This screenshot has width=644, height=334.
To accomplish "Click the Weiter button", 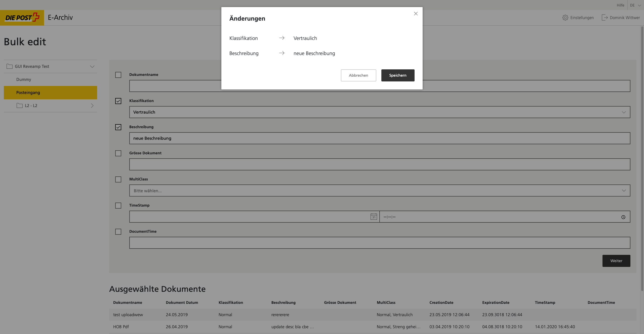I will (616, 261).
